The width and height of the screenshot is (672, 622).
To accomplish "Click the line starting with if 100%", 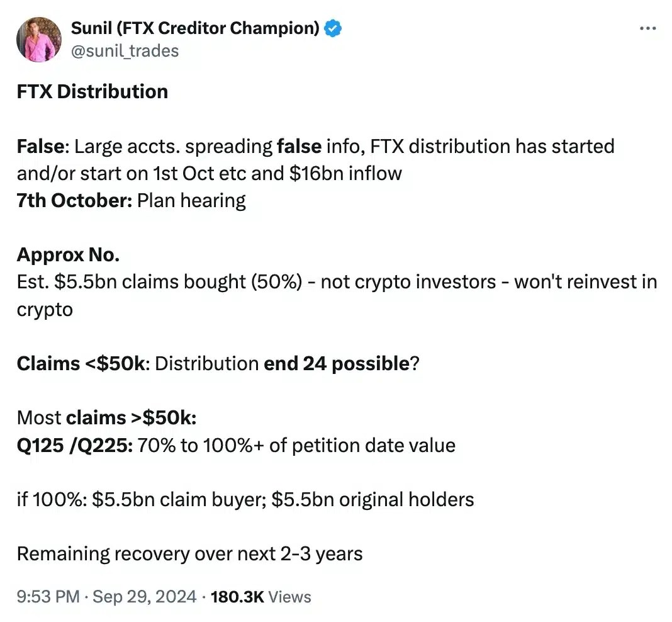I will click(245, 499).
